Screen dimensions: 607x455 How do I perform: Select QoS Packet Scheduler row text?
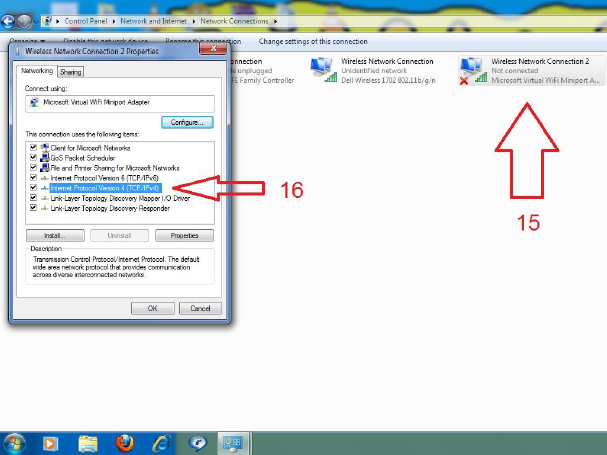click(x=83, y=158)
